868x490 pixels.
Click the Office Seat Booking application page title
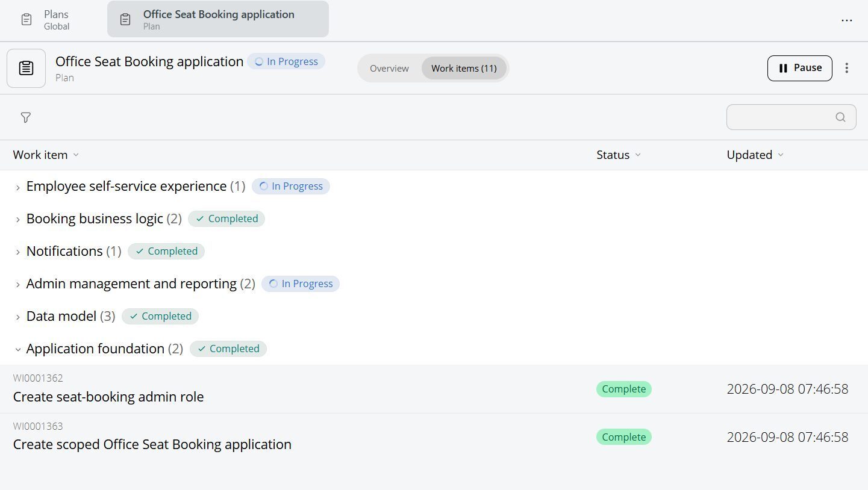point(149,61)
